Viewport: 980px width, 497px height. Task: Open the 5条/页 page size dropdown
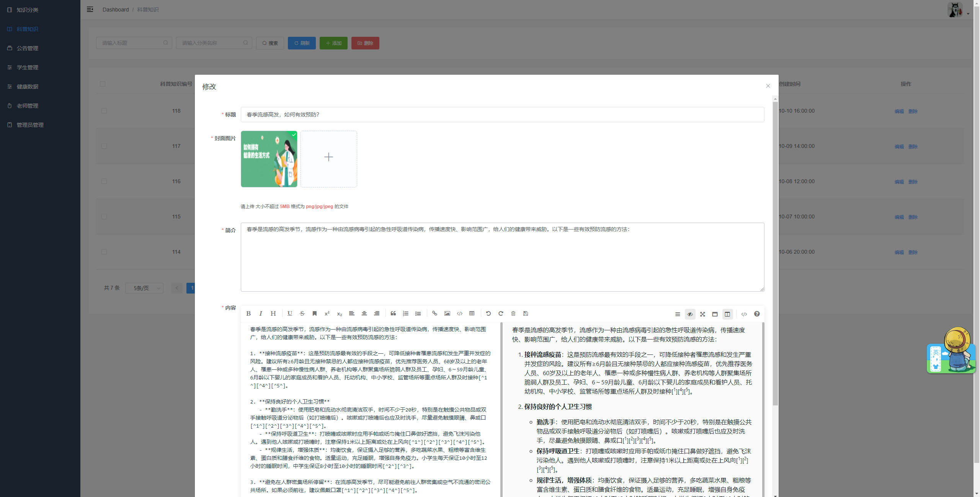(144, 288)
